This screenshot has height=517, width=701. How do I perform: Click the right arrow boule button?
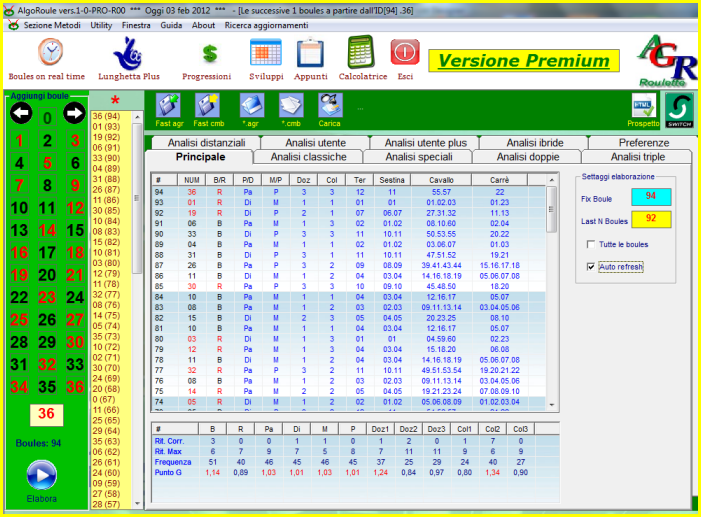coord(74,113)
